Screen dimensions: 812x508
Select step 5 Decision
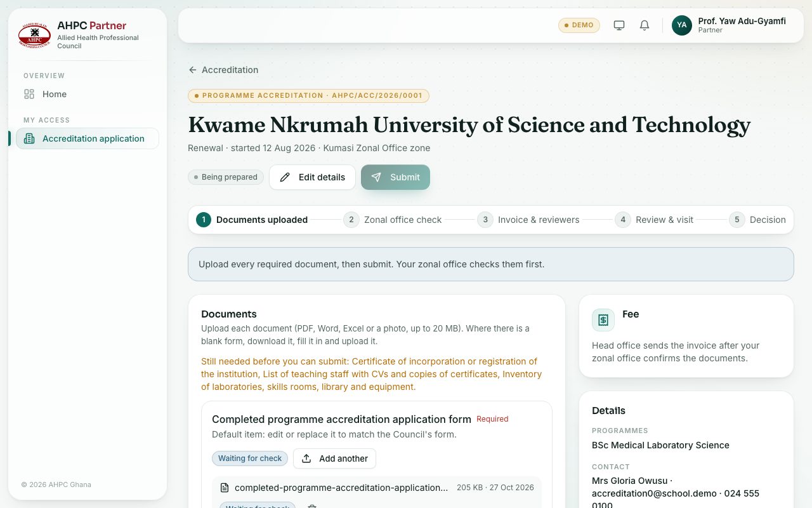tap(757, 220)
